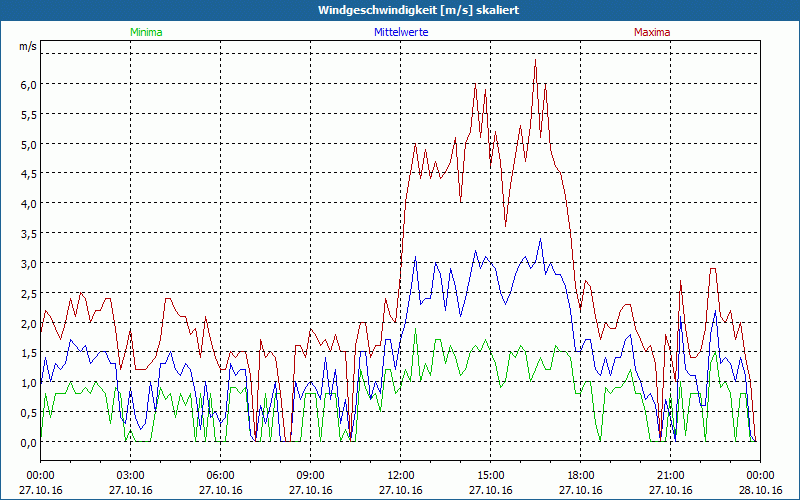
Task: Select the blue 'Mittelwerte' legend label
Action: tap(401, 32)
